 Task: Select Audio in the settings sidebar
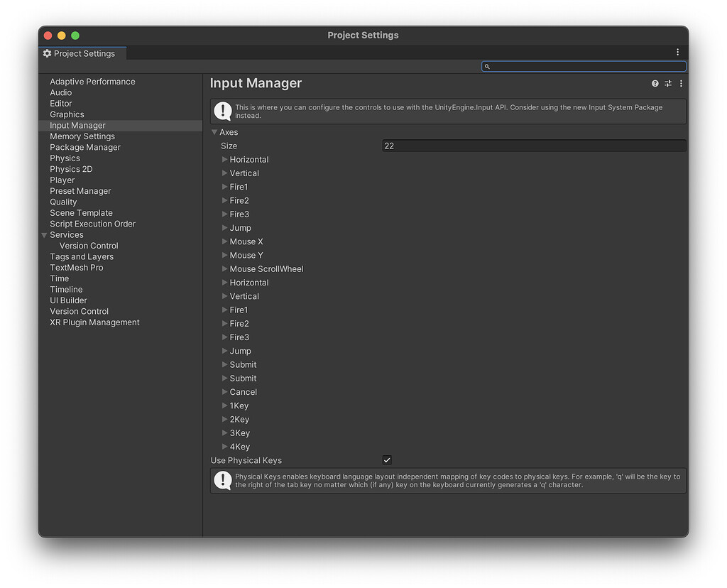(61, 92)
